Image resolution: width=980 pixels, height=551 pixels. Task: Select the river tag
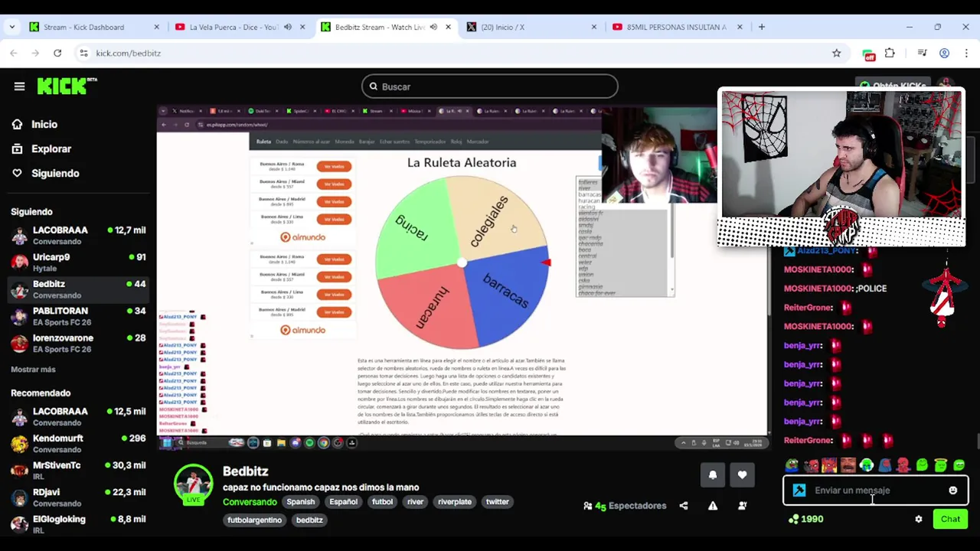coord(415,502)
